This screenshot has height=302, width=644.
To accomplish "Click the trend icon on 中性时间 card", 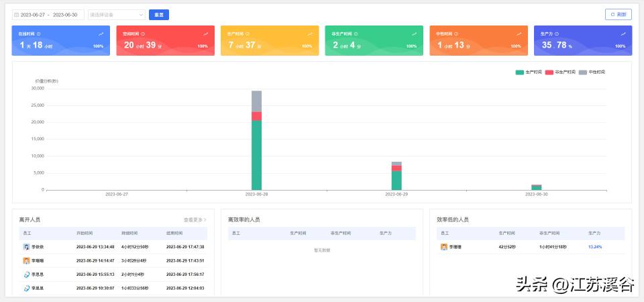I will tap(519, 34).
